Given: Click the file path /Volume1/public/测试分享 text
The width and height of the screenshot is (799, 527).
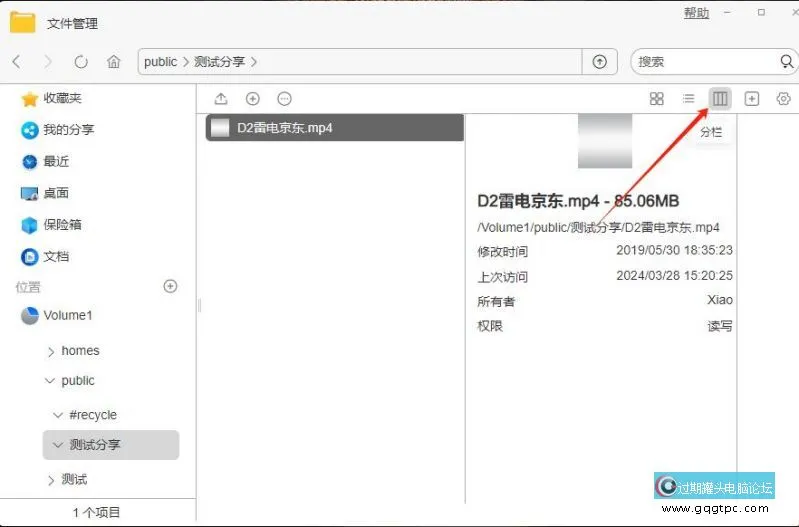Looking at the screenshot, I should pos(598,227).
